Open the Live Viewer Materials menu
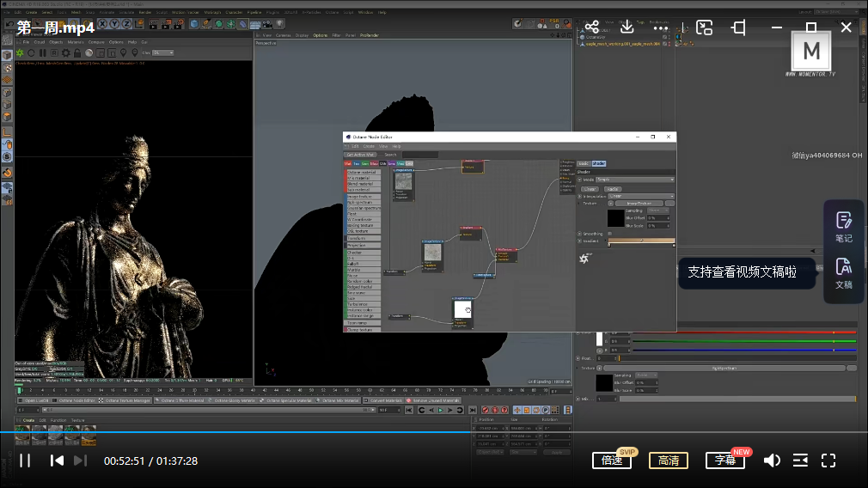 pos(76,42)
